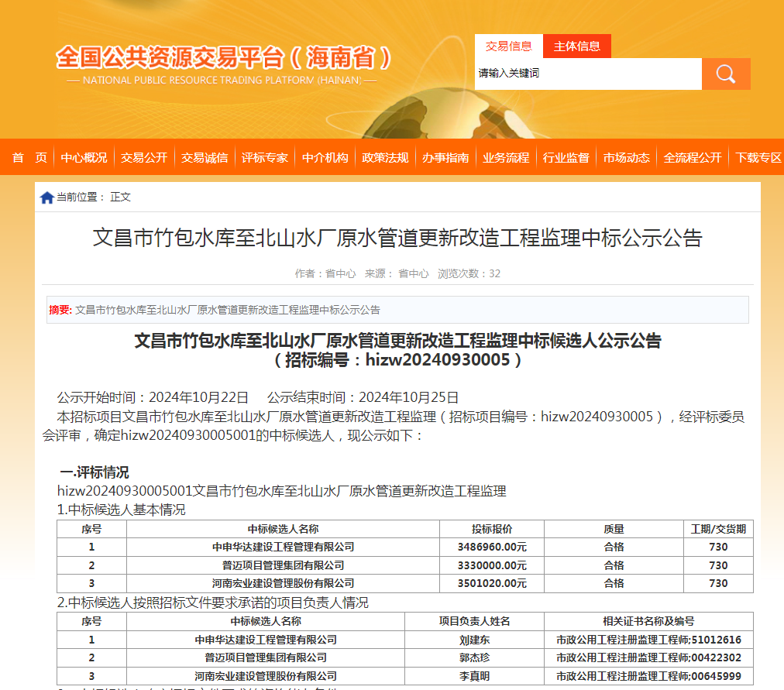The height and width of the screenshot is (690, 784).
Task: Switch to the 主体信息 search tab
Action: 577,46
